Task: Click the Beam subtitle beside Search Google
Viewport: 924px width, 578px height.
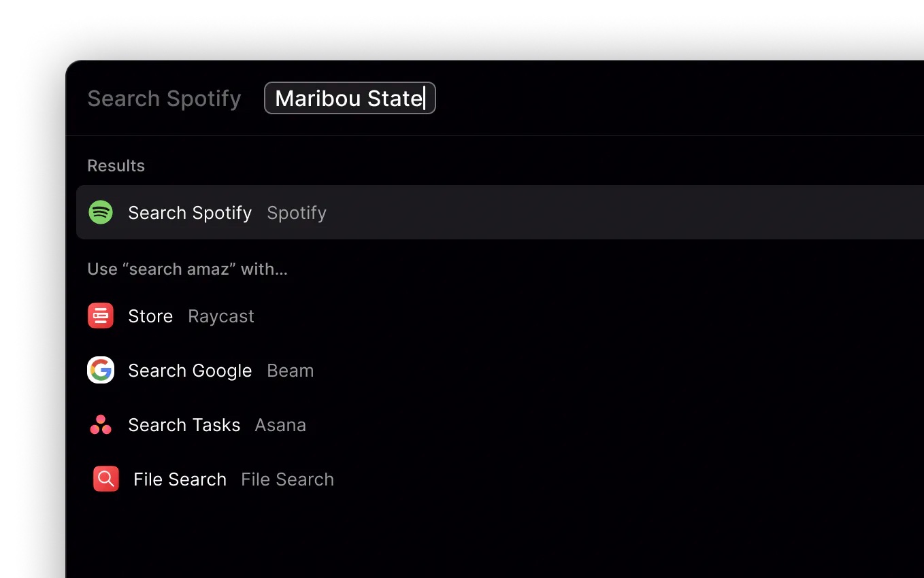Action: (x=291, y=371)
